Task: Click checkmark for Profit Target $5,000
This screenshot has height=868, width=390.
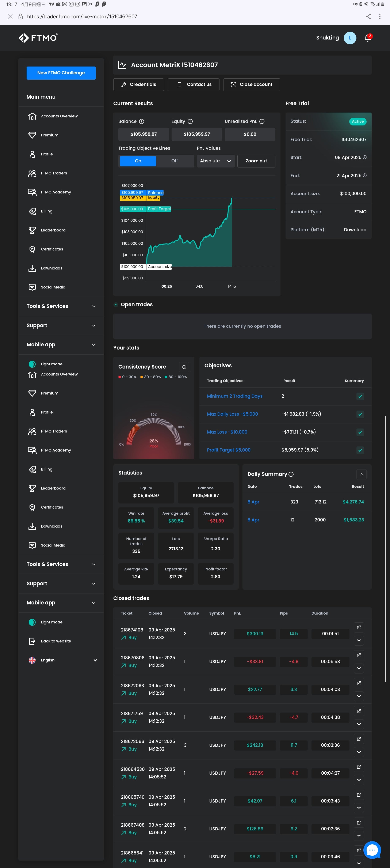Action: (x=360, y=450)
